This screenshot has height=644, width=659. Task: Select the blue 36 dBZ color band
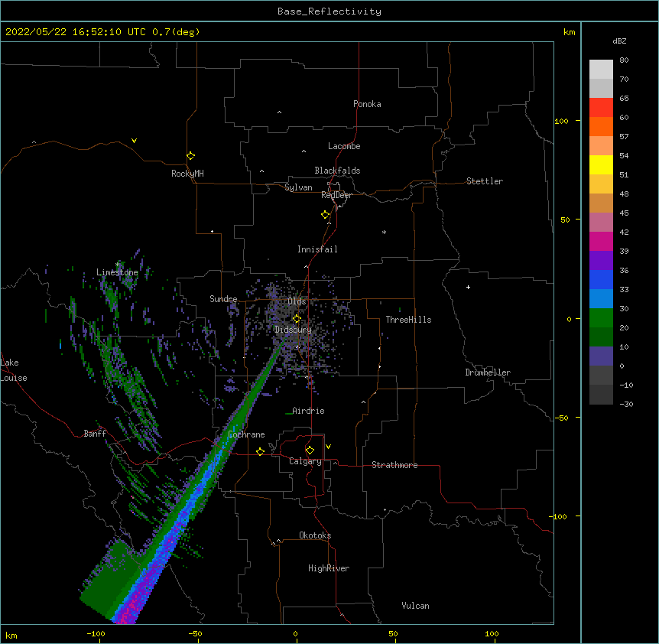pyautogui.click(x=601, y=279)
